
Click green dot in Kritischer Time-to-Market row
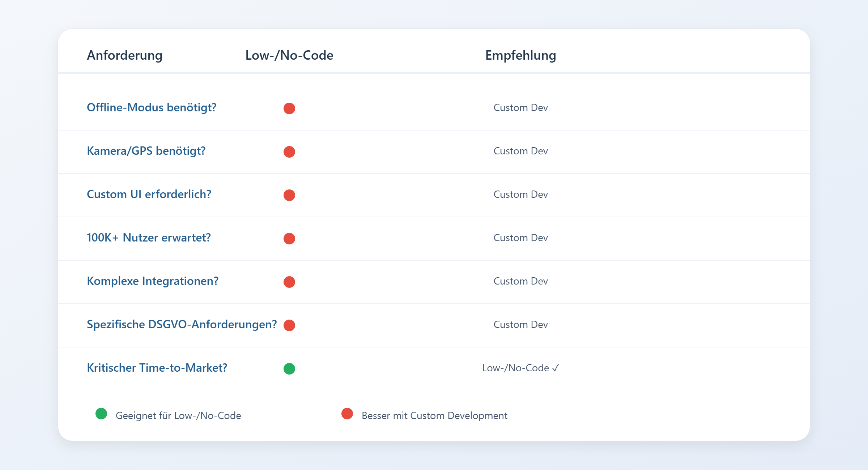289,368
